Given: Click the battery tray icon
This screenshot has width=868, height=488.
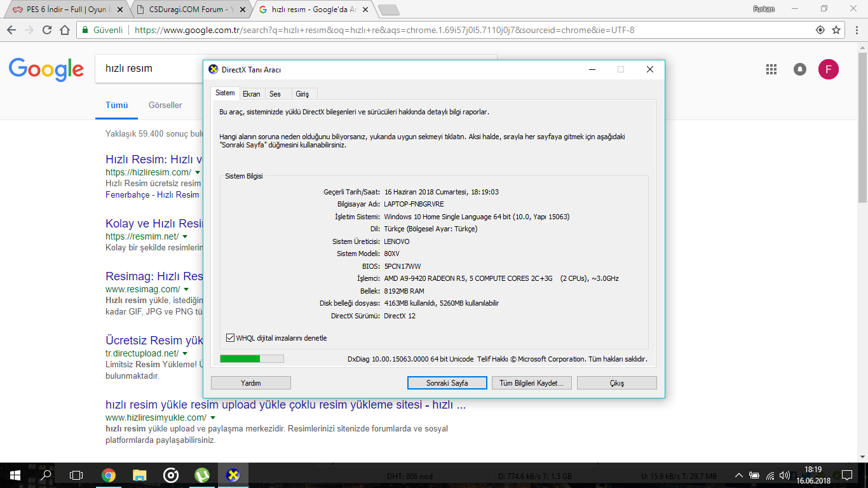Looking at the screenshot, I should (754, 475).
